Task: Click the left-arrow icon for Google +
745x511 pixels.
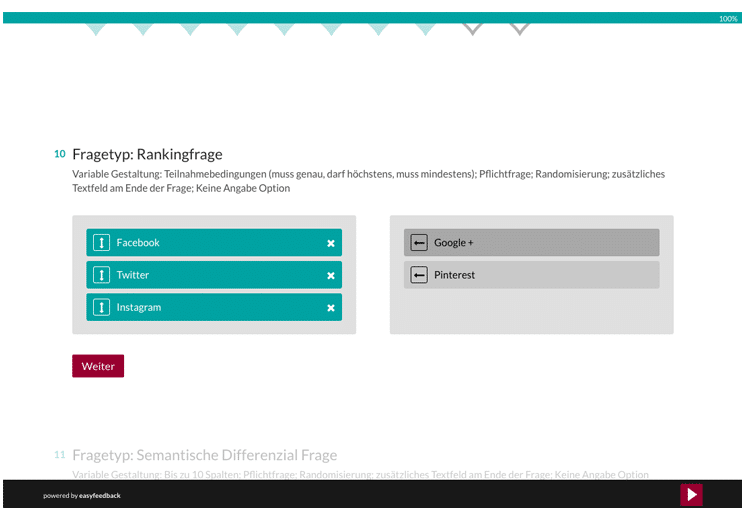Action: pos(419,243)
